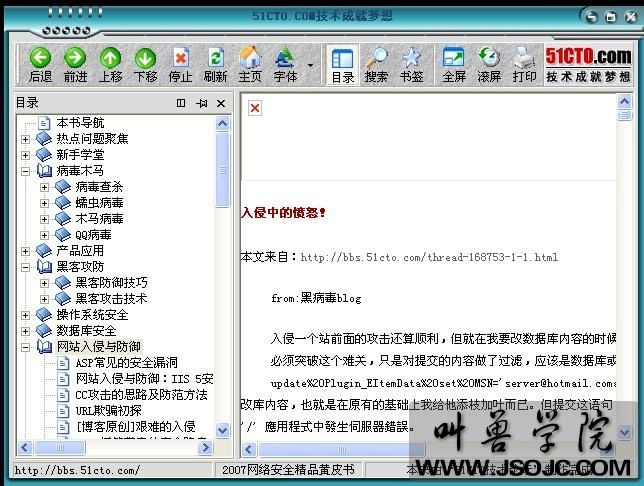
Task: Expand the 蠕虫病毒 node
Action: [44, 203]
